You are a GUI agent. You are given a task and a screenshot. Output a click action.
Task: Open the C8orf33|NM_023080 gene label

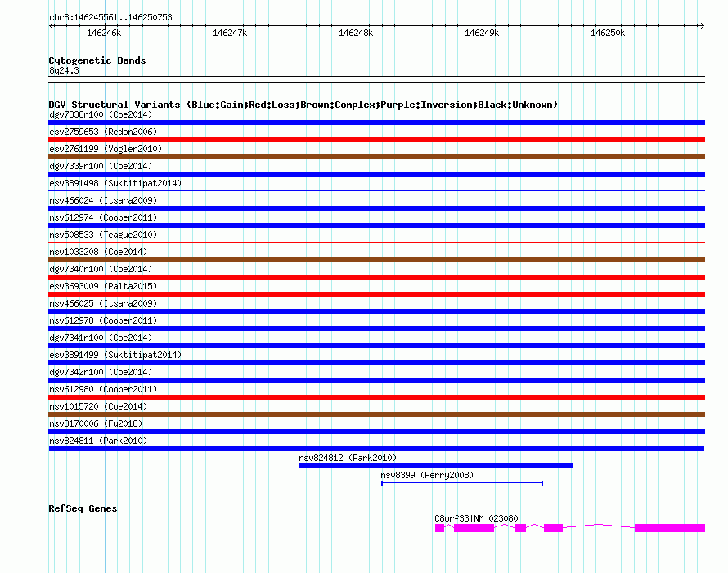[476, 518]
